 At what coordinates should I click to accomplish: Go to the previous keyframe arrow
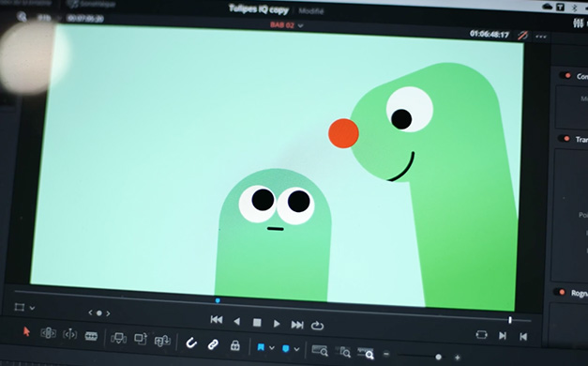pos(90,313)
